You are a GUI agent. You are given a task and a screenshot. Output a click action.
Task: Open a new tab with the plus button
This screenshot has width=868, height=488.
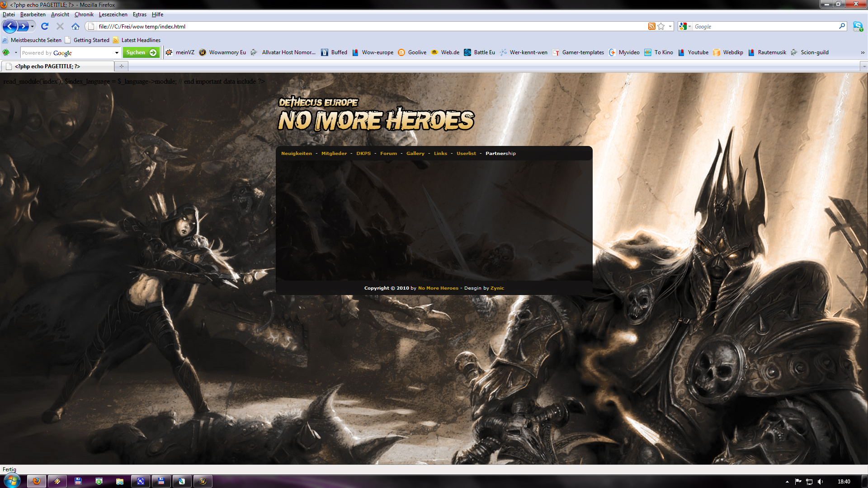pos(121,66)
